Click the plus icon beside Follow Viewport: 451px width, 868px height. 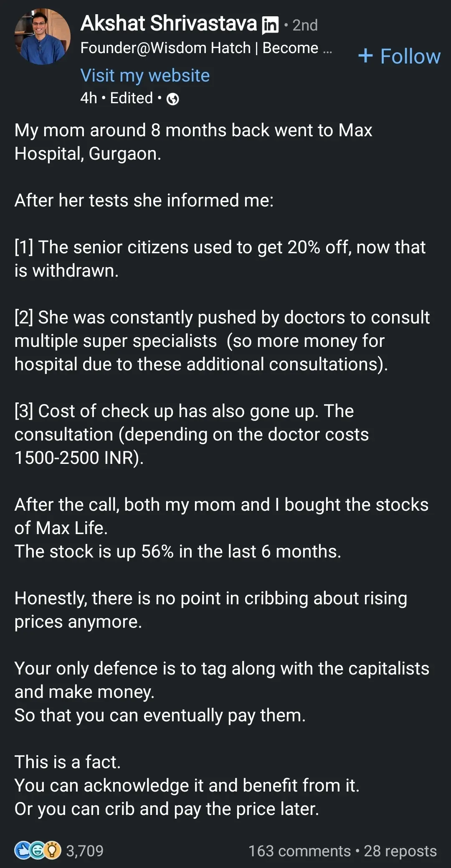coord(365,56)
